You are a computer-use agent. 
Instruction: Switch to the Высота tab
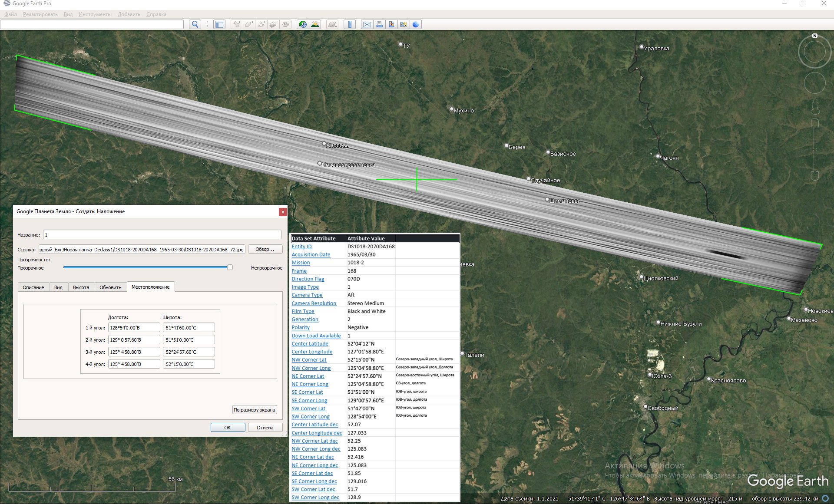(x=81, y=287)
